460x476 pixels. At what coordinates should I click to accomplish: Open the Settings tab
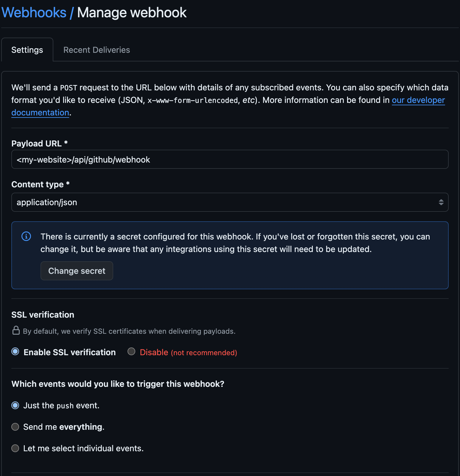(x=27, y=50)
